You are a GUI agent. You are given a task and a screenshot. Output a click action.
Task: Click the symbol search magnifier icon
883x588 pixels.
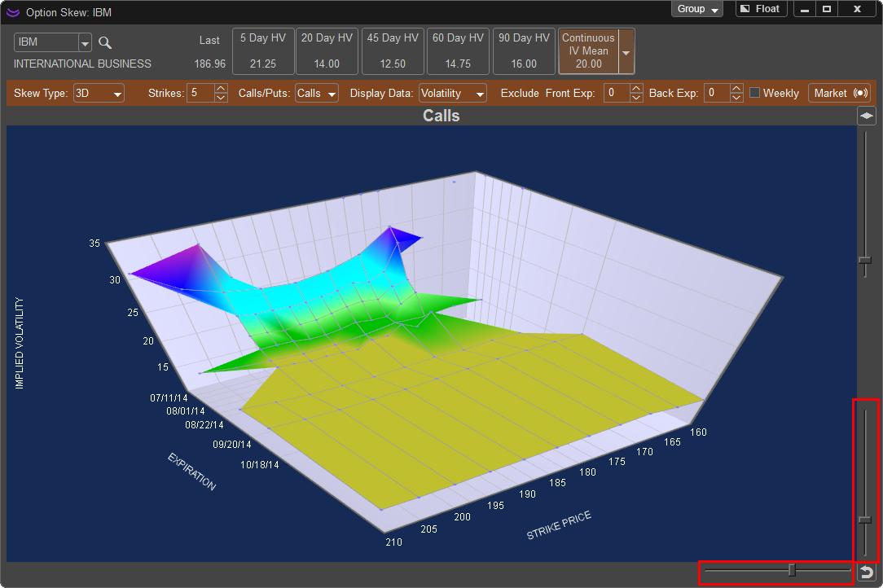105,43
